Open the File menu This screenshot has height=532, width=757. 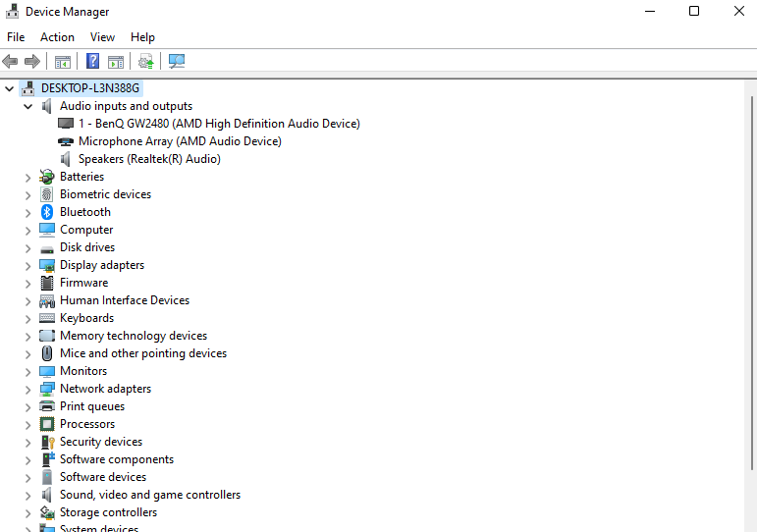16,37
